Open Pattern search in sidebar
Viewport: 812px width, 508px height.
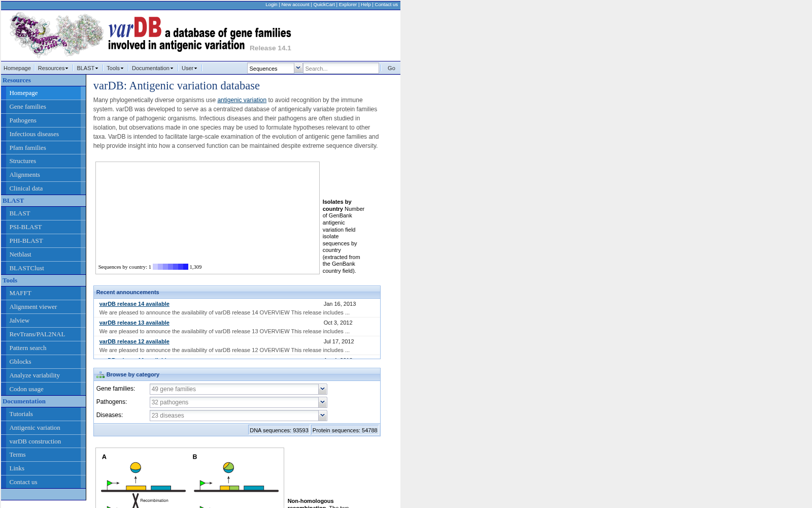(43, 348)
